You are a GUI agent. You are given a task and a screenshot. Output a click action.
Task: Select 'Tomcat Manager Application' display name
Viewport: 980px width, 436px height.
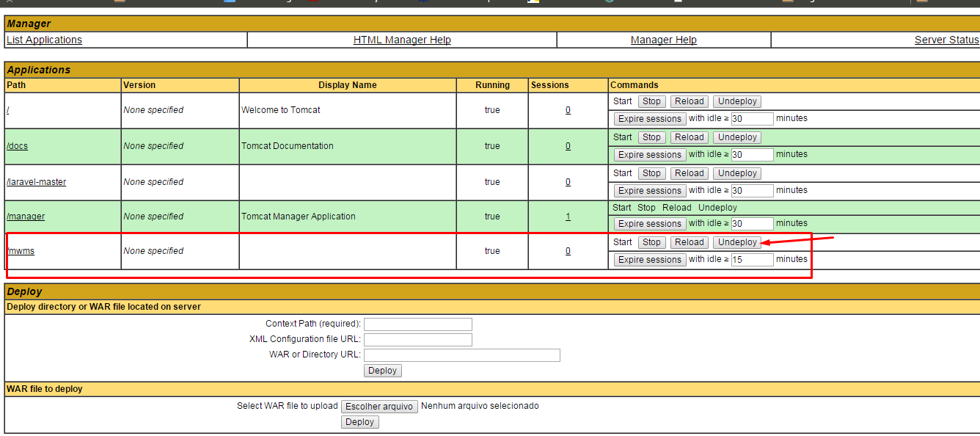[x=299, y=217]
